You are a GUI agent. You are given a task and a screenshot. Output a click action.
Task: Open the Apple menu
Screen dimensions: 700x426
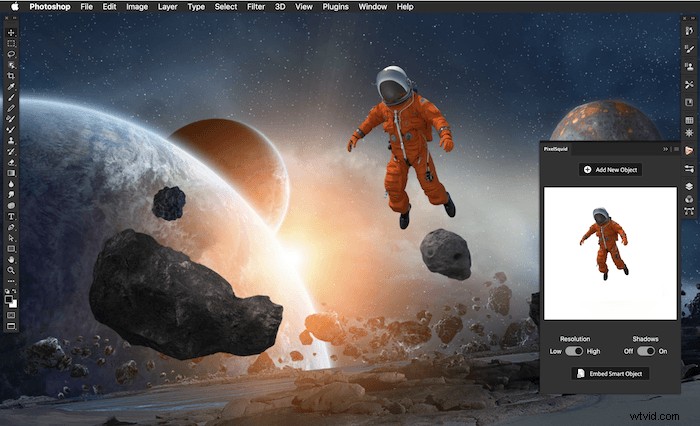click(x=15, y=6)
